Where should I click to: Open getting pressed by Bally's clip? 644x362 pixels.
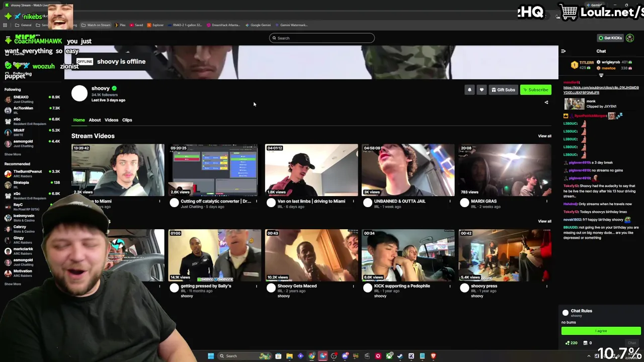coord(214,255)
